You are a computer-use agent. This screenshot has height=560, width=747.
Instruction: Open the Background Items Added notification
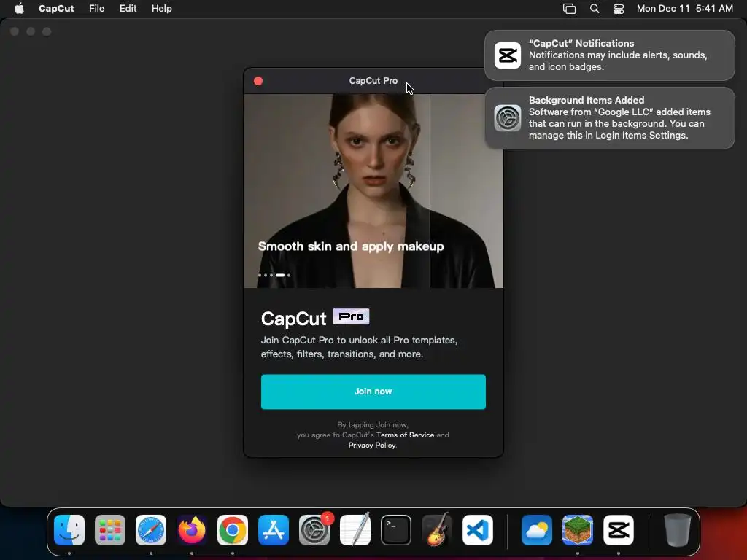tap(610, 117)
